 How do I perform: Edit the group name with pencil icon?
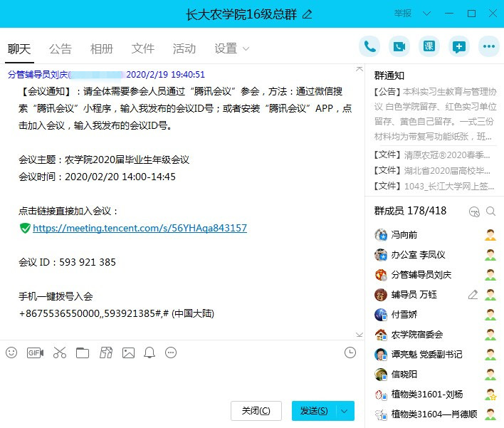[x=307, y=14]
